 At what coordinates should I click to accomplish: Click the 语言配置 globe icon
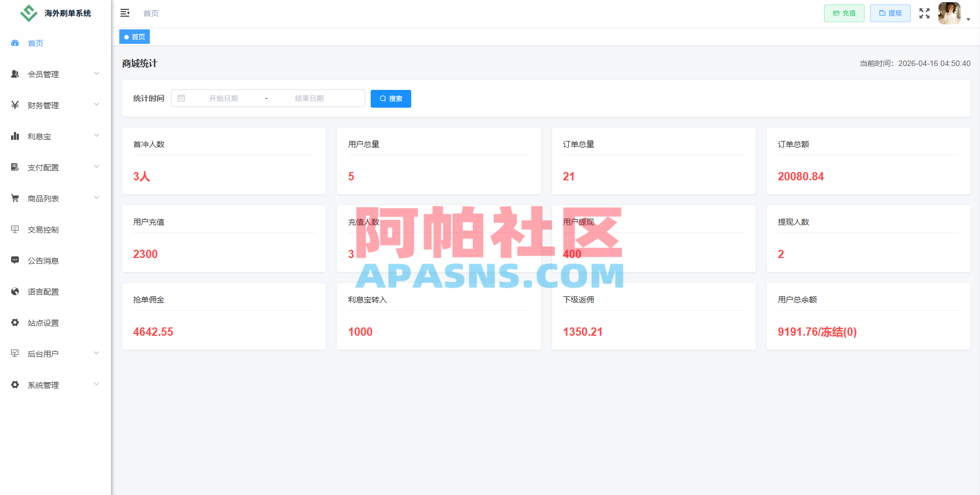coord(15,291)
